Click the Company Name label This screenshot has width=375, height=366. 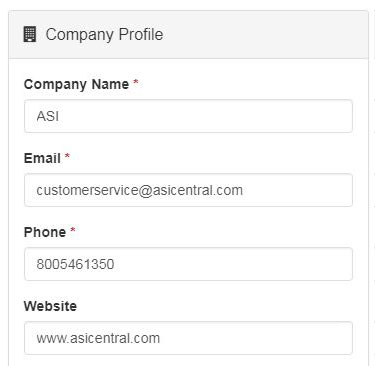pyautogui.click(x=76, y=84)
